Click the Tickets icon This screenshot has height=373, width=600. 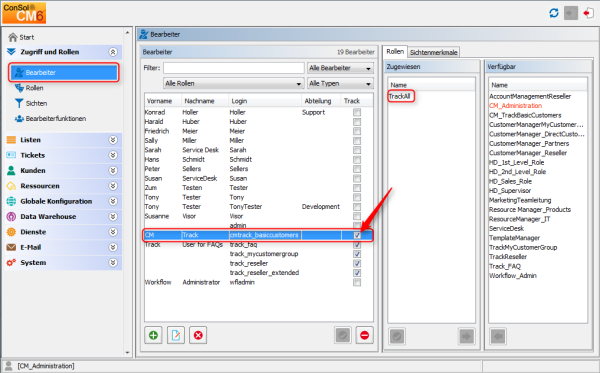coord(11,155)
